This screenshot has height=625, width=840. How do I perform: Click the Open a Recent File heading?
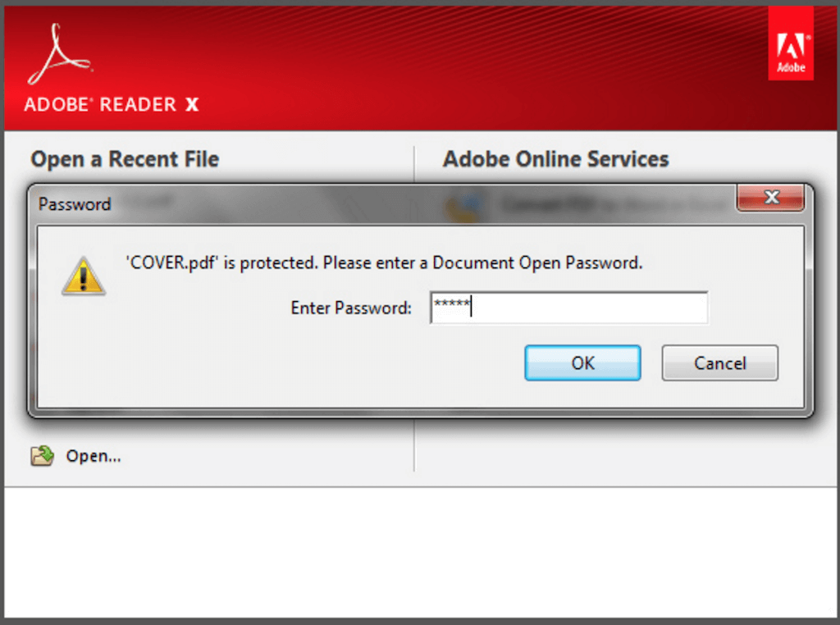pos(125,158)
